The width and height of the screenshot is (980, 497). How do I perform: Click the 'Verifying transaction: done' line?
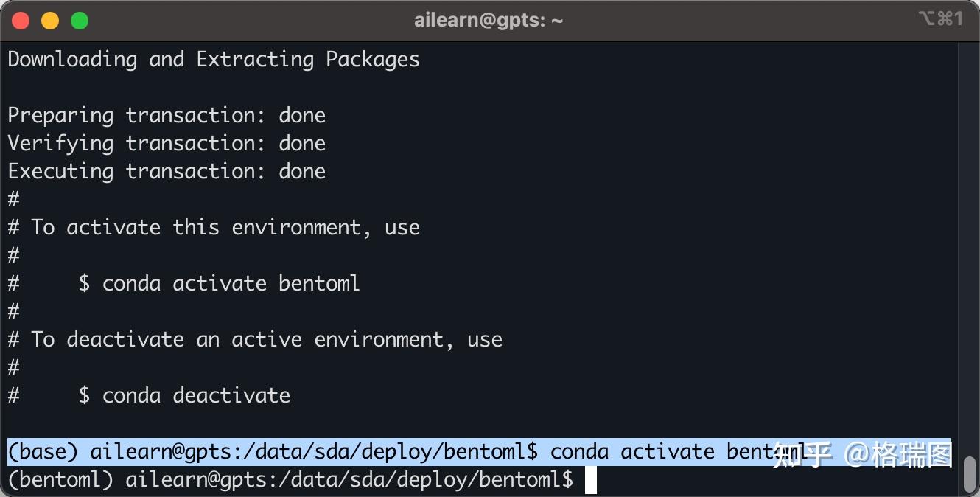(167, 144)
